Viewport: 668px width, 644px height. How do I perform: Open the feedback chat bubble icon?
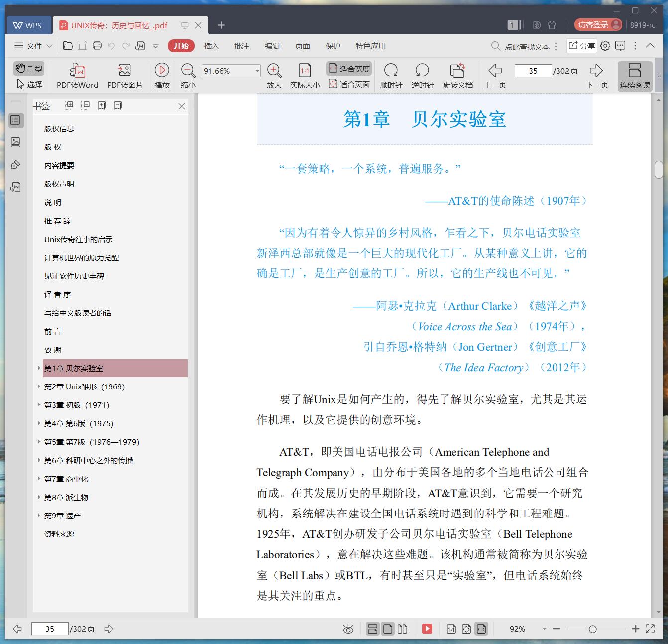pyautogui.click(x=620, y=46)
